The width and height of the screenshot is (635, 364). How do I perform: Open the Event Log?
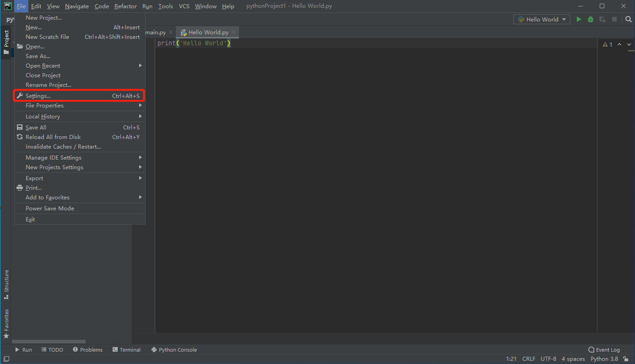click(x=604, y=350)
